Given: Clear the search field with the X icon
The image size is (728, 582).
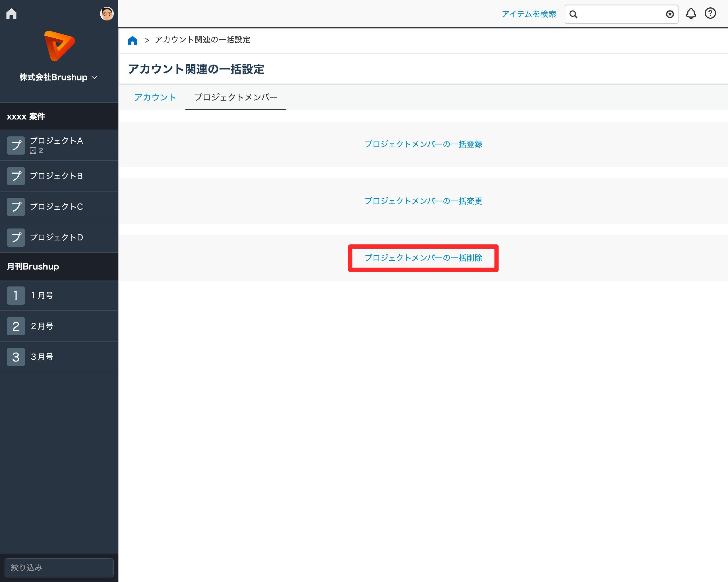Looking at the screenshot, I should point(670,14).
